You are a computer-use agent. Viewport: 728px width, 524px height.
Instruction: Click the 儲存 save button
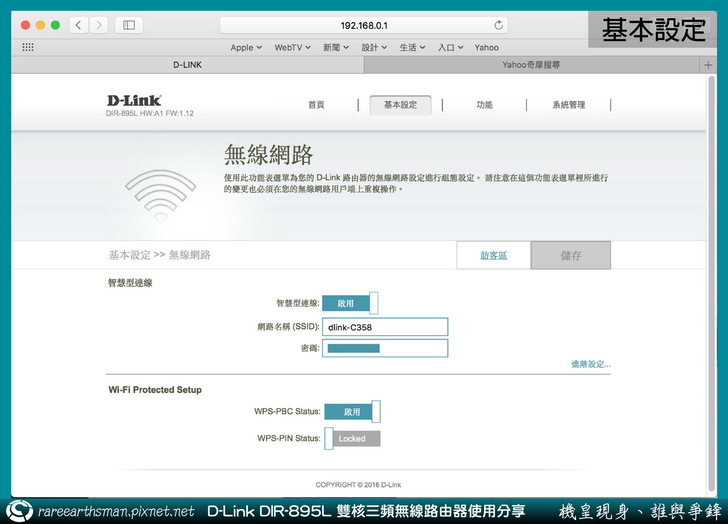click(x=570, y=255)
